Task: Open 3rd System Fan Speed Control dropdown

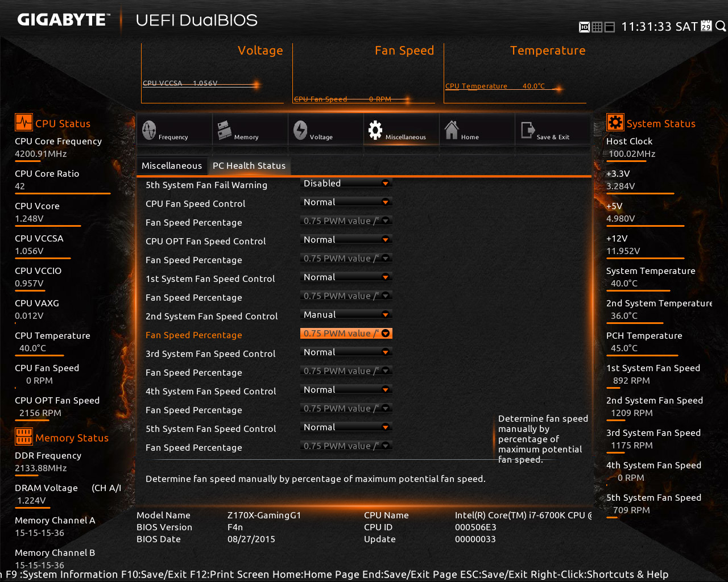Action: click(x=346, y=352)
